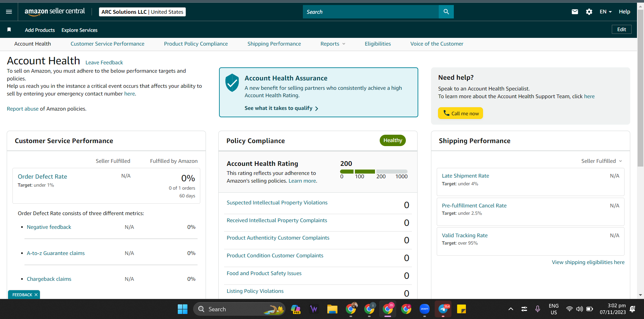644x319 pixels.
Task: Open Wi-Fi network settings icon
Action: (569, 309)
